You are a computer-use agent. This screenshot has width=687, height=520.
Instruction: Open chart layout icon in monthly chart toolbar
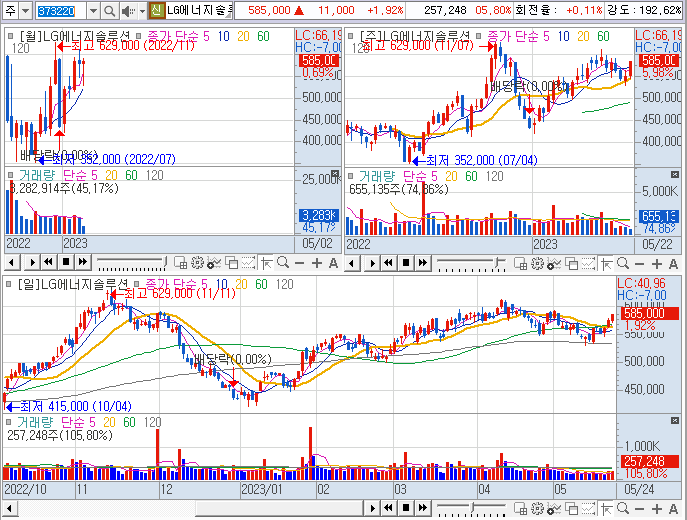pyautogui.click(x=181, y=263)
